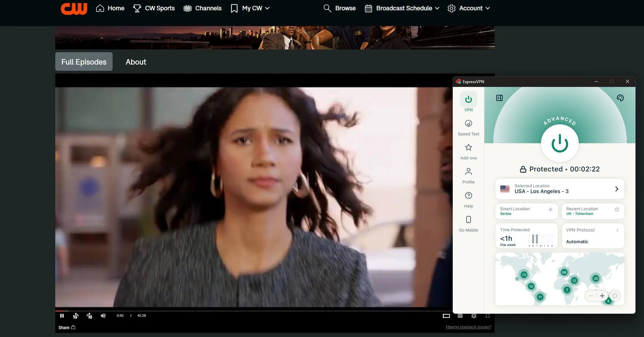Click the show banner image
This screenshot has width=644, height=337.
pyautogui.click(x=275, y=38)
